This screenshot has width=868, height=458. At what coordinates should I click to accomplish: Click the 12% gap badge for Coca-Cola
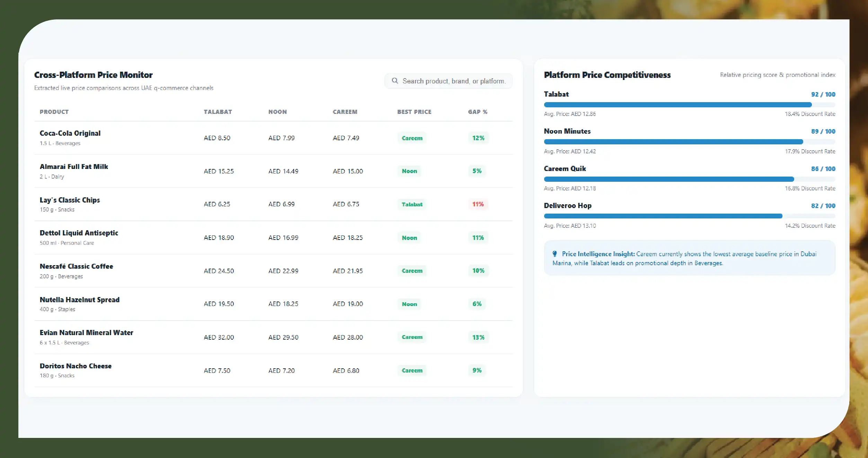[478, 138]
